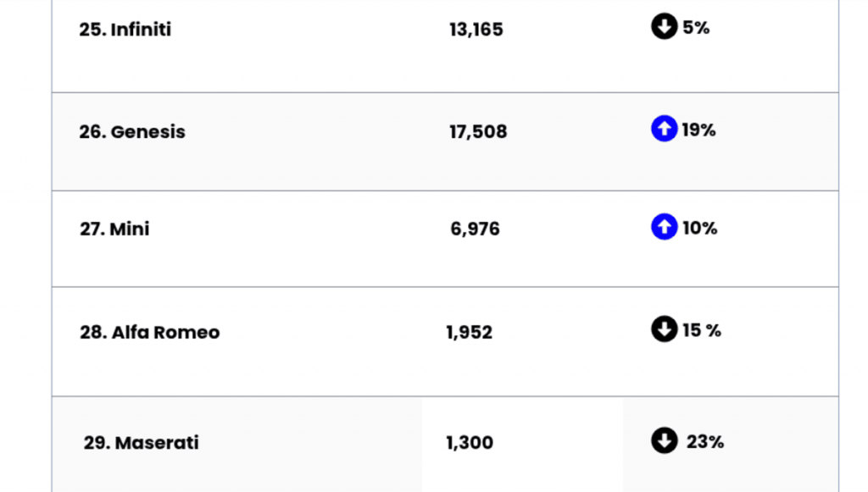Click the blue up arrow next to Genesis 19%
868x492 pixels.
tap(664, 130)
